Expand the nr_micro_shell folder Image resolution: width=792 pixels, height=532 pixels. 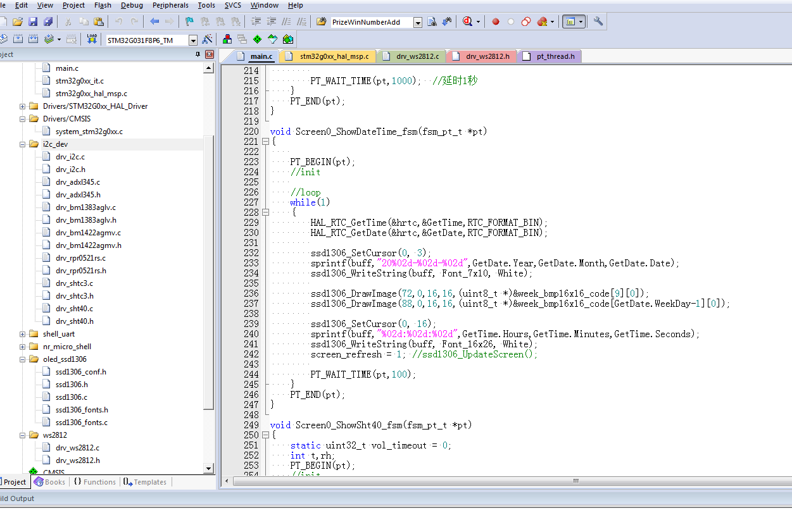click(x=23, y=347)
